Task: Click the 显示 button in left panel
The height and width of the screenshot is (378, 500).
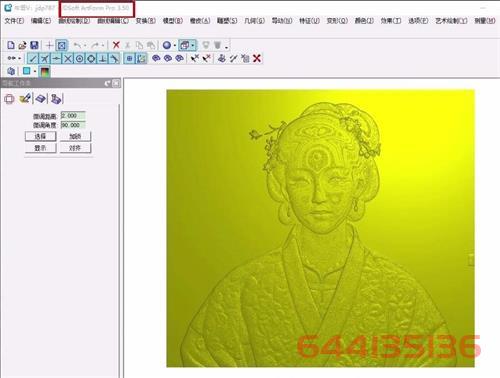Action: 40,148
